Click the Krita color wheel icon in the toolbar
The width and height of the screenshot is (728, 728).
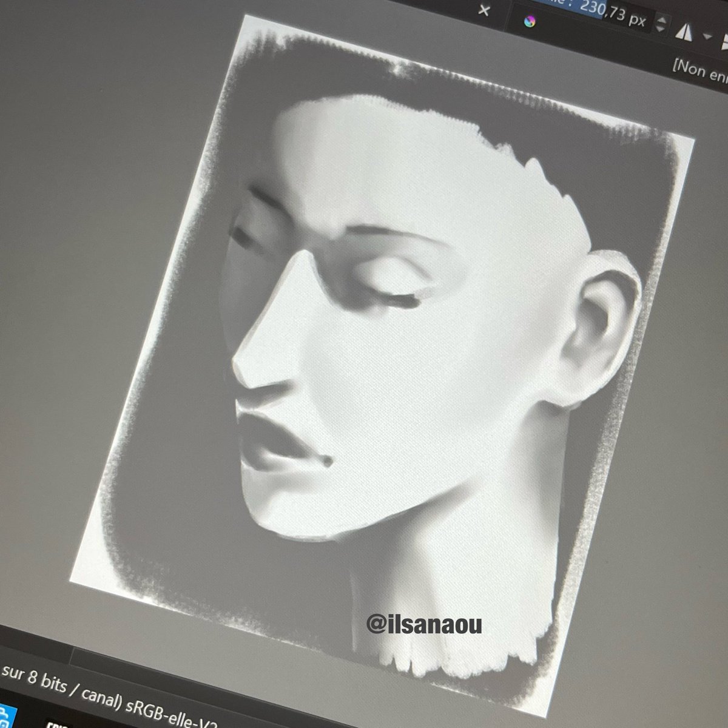click(531, 21)
